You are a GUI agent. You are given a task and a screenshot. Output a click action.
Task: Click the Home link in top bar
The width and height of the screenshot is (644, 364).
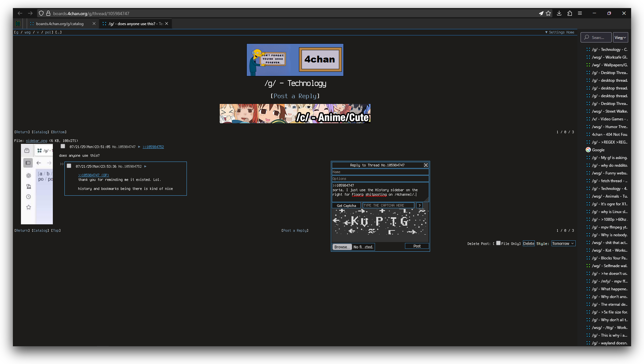click(x=570, y=32)
